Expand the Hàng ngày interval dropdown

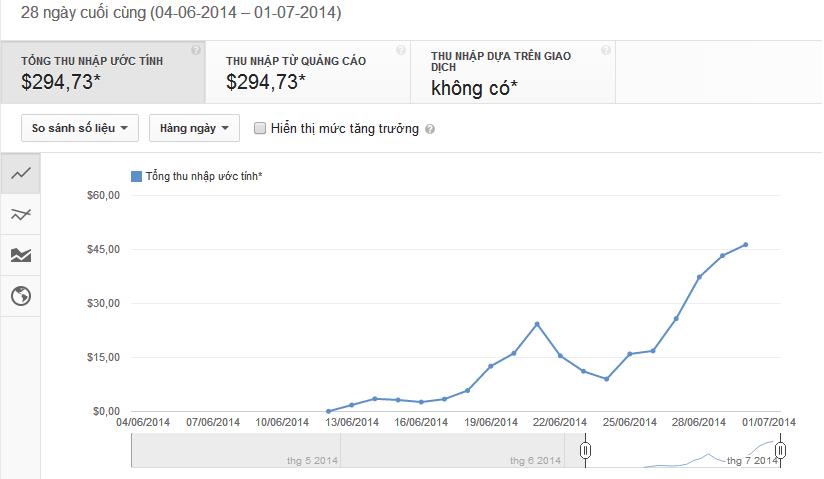coord(194,128)
